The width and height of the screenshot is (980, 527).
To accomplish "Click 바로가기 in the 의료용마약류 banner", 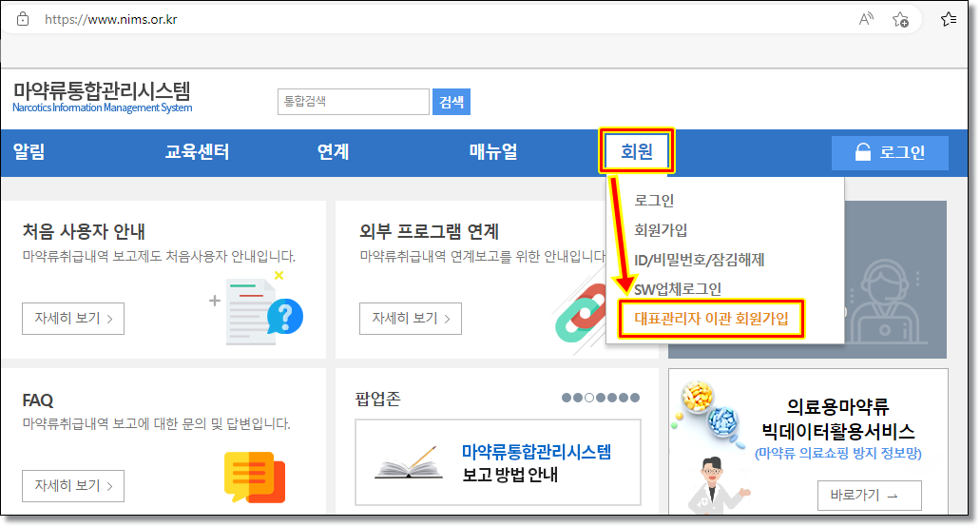I will [869, 496].
